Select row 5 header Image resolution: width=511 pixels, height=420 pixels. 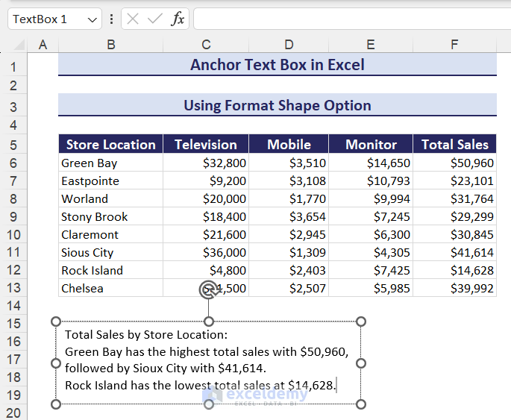coord(13,145)
